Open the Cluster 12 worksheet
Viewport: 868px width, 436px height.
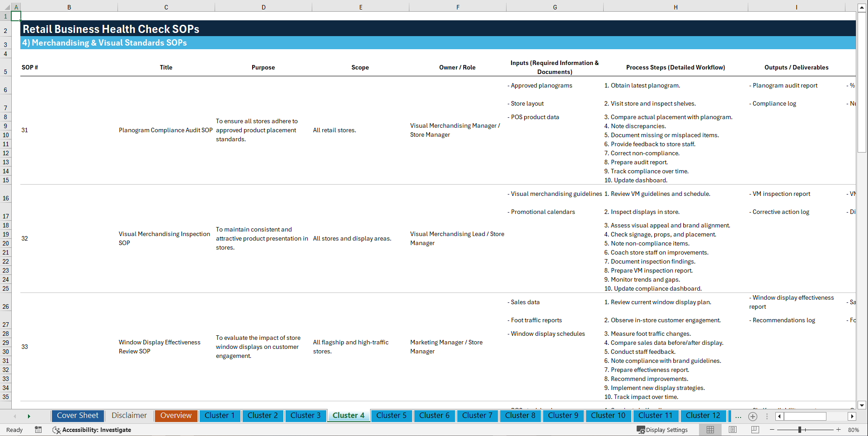(x=703, y=416)
